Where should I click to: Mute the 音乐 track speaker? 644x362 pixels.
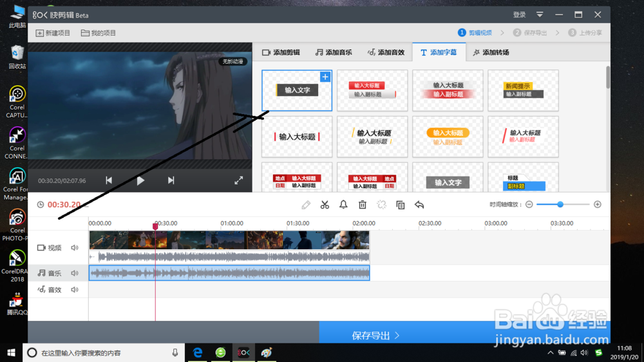[74, 273]
